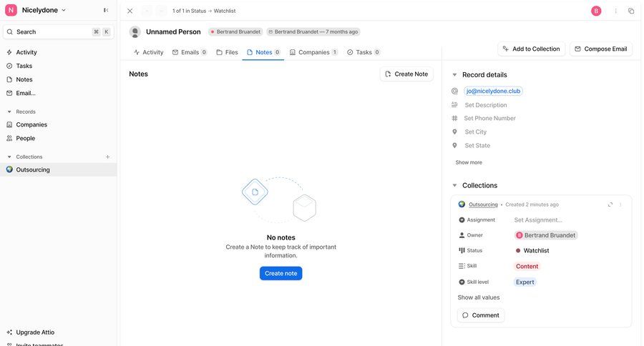Switch to the Tasks tab

point(364,52)
